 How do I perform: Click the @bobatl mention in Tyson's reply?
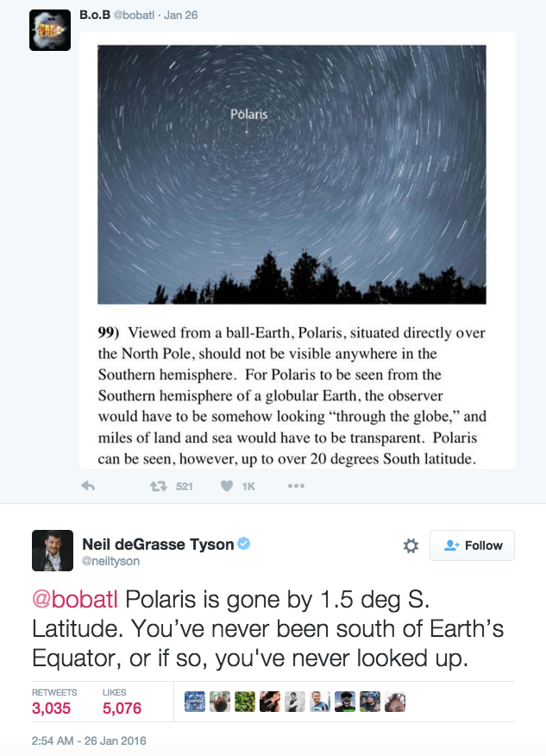point(76,600)
